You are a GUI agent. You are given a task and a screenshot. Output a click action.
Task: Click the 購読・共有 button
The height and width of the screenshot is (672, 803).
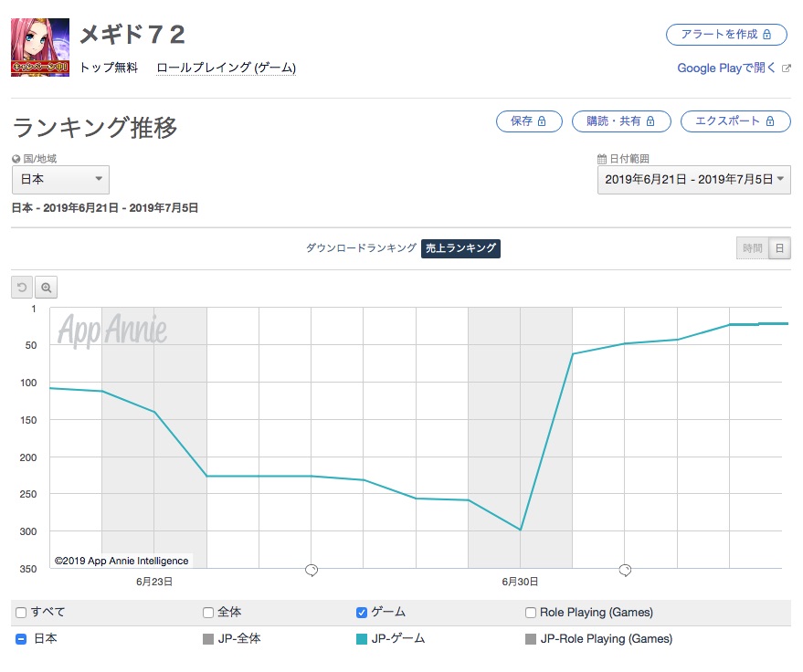coord(621,121)
